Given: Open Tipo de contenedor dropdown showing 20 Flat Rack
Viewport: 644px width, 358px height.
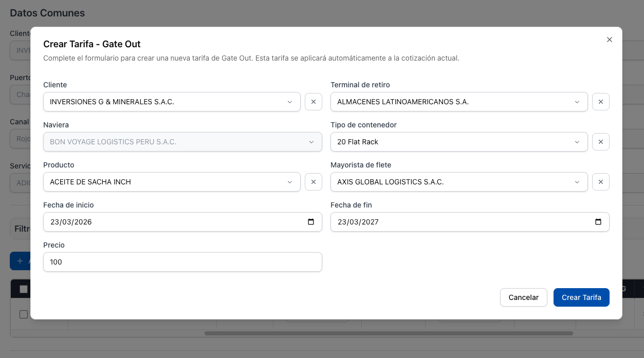Looking at the screenshot, I should 458,142.
